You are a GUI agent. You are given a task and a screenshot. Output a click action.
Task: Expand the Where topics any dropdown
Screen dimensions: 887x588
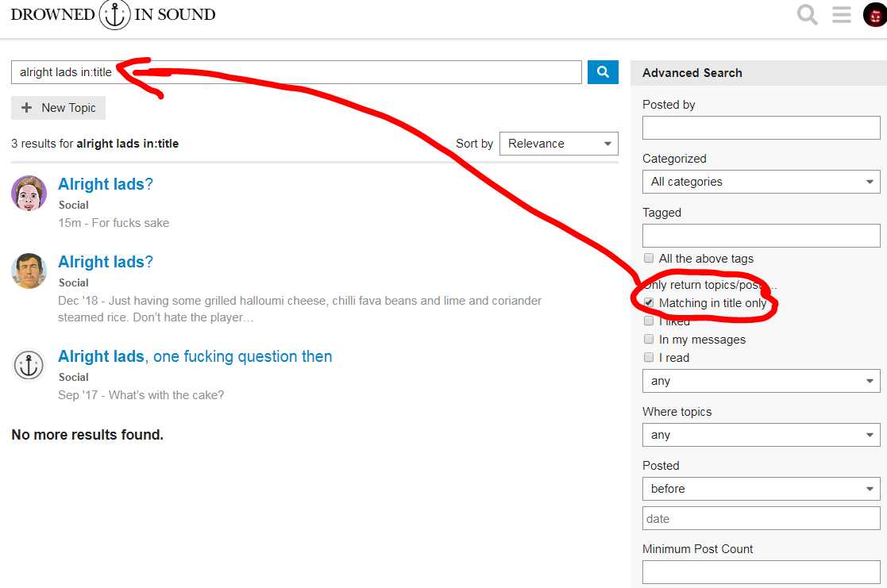click(x=761, y=435)
